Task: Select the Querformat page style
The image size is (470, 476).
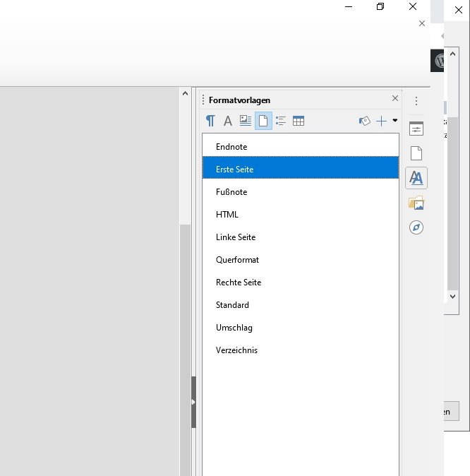Action: (x=237, y=260)
